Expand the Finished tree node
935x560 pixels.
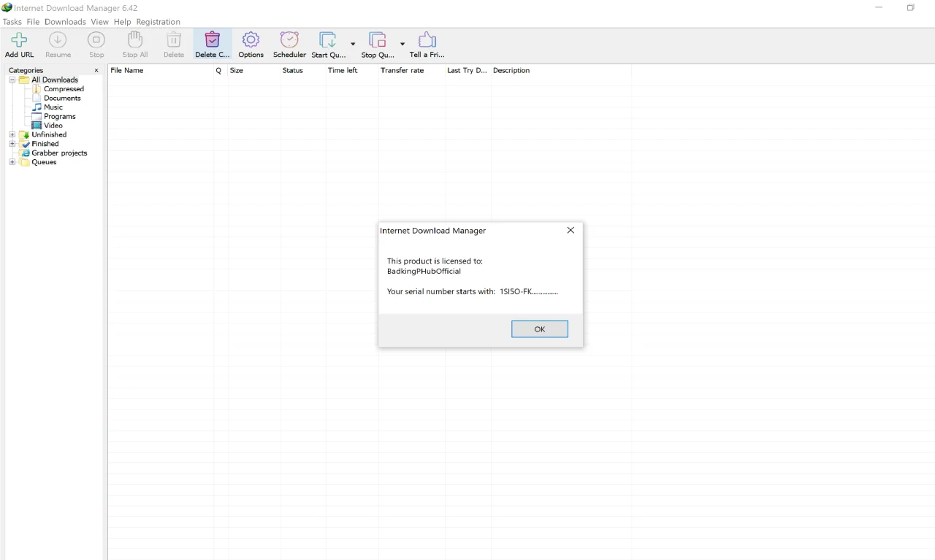12,144
